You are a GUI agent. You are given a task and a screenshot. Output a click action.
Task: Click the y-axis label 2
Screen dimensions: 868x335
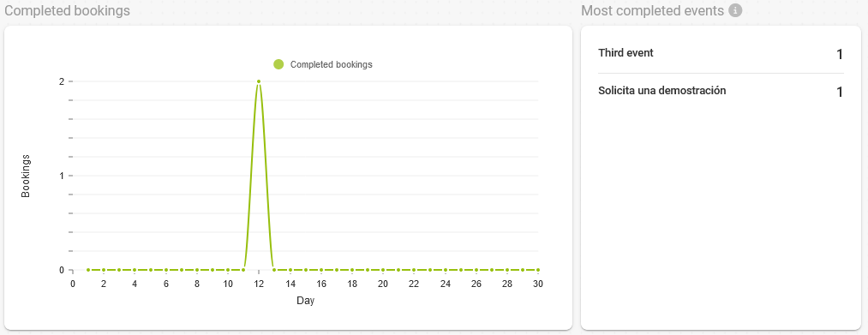click(x=62, y=81)
